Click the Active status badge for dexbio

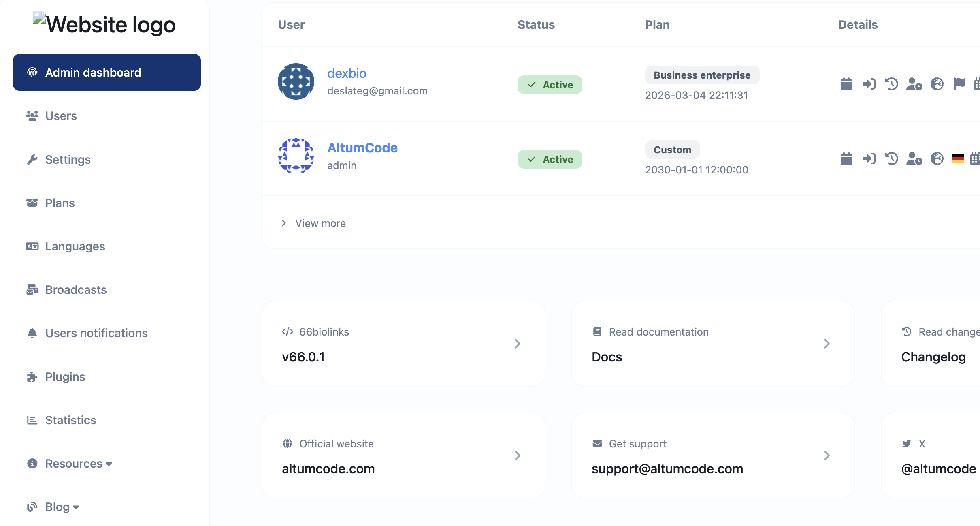[x=550, y=85]
